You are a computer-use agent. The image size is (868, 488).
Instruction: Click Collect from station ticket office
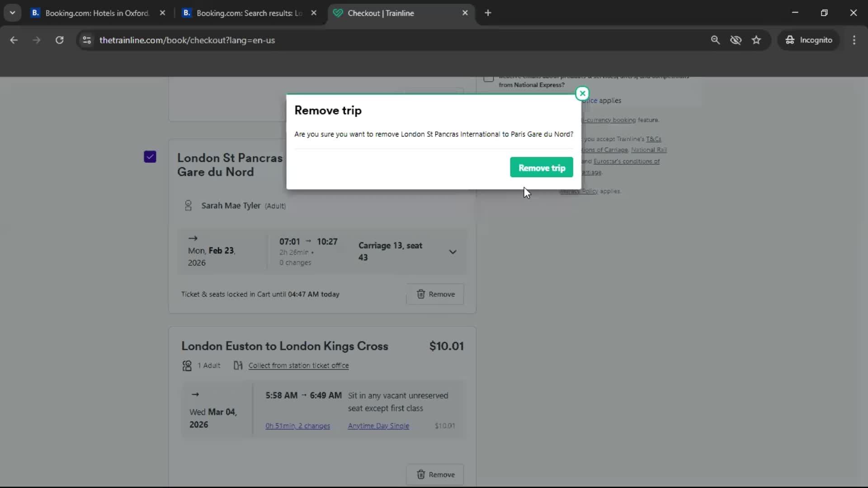pos(299,366)
